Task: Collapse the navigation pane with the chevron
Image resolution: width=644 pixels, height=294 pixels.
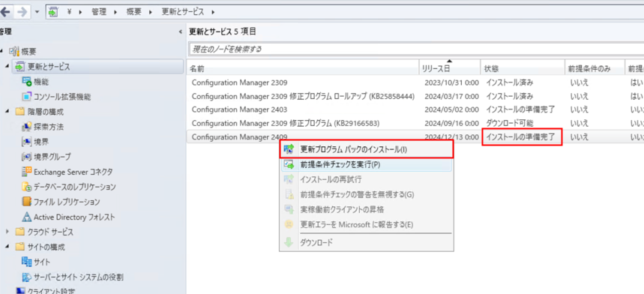Action: (x=180, y=32)
